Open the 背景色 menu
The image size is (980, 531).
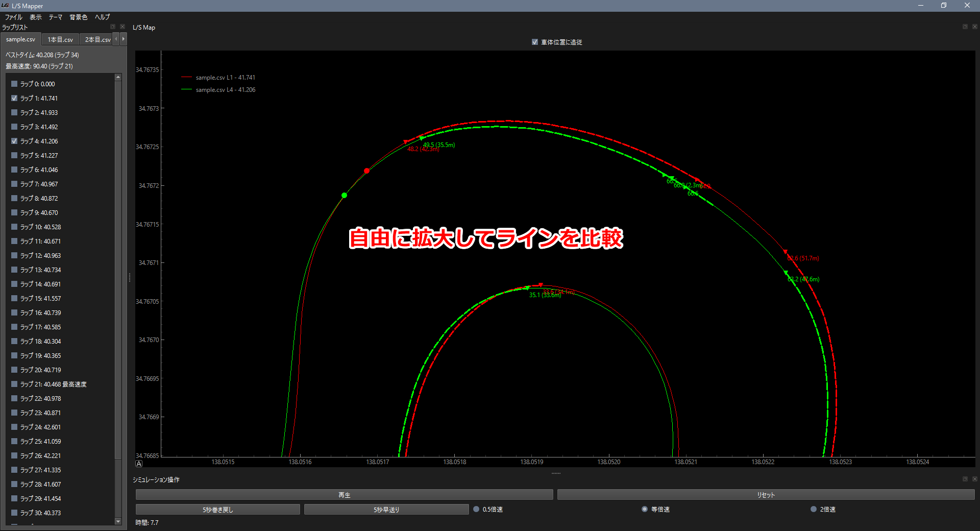pyautogui.click(x=78, y=17)
